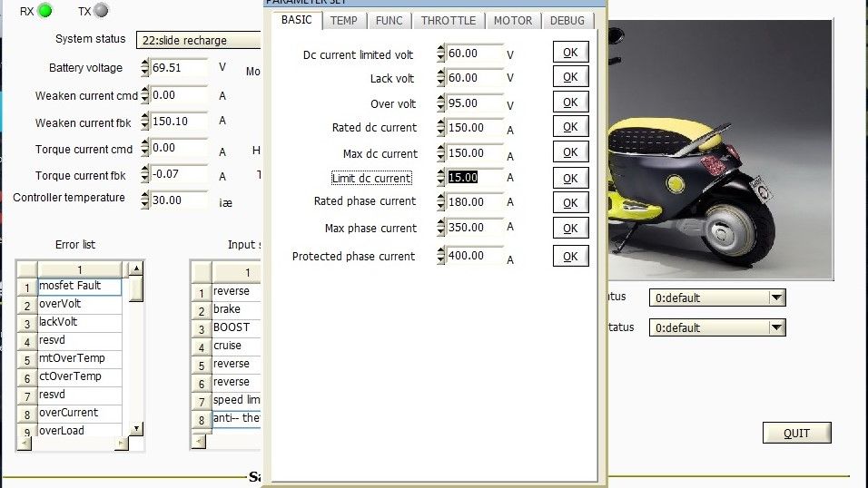Select the MOTOR tab
Image resolution: width=868 pixels, height=488 pixels.
point(513,20)
